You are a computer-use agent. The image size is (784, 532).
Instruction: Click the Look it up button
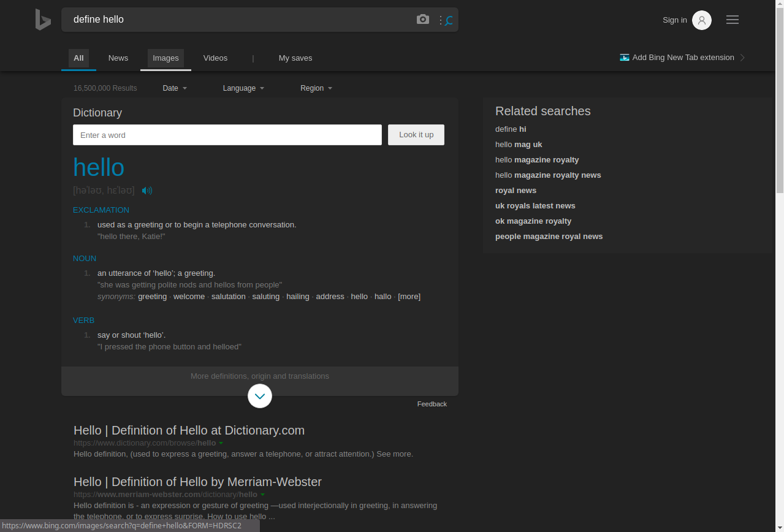pos(416,134)
